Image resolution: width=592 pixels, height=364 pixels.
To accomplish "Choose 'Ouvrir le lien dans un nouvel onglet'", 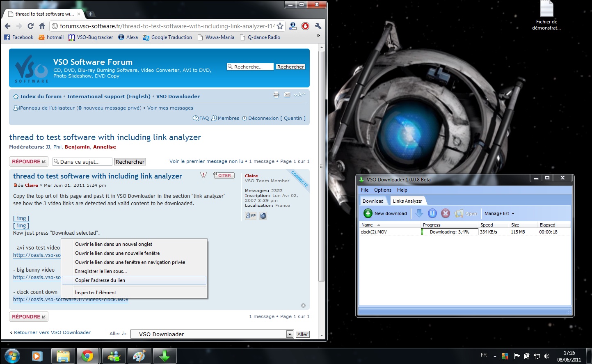I will pyautogui.click(x=134, y=244).
